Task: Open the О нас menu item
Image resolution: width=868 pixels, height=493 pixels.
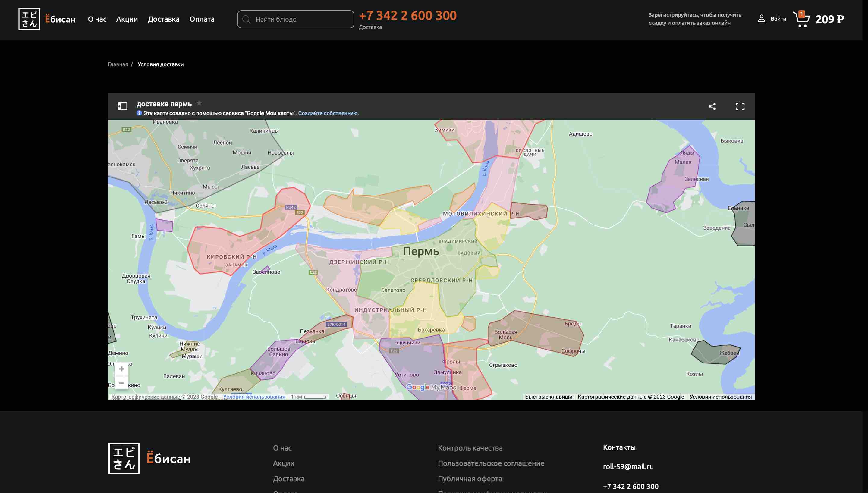Action: tap(97, 19)
